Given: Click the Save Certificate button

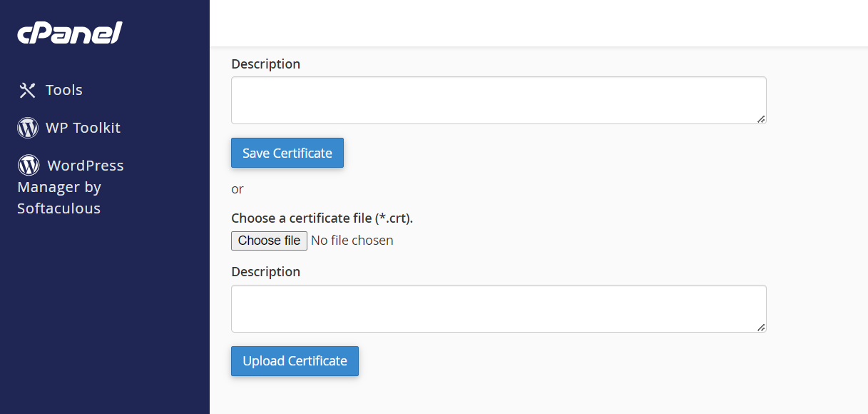Looking at the screenshot, I should tap(287, 153).
